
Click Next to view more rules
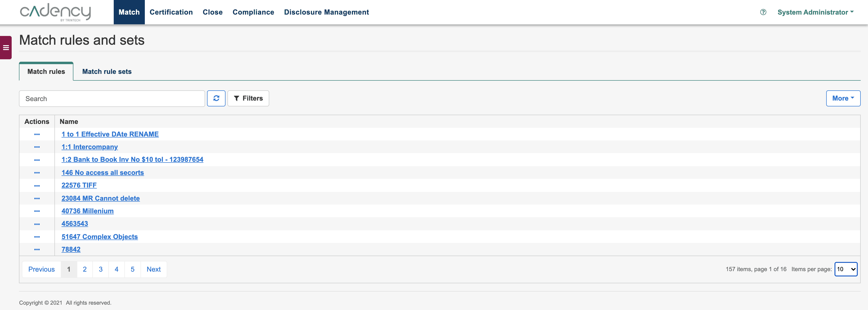154,269
